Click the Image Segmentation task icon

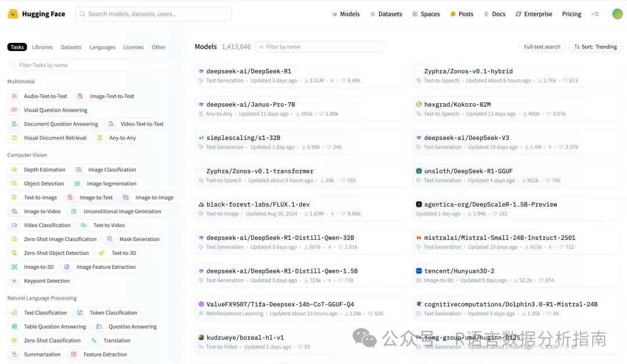77,183
